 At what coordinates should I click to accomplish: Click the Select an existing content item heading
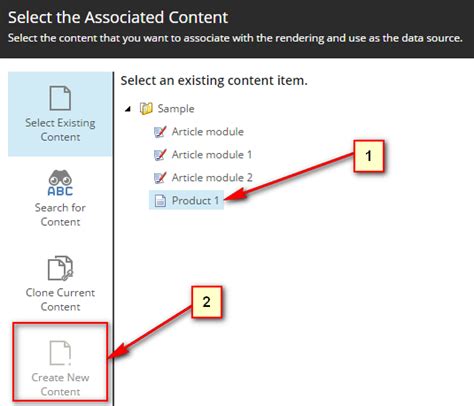pyautogui.click(x=214, y=81)
